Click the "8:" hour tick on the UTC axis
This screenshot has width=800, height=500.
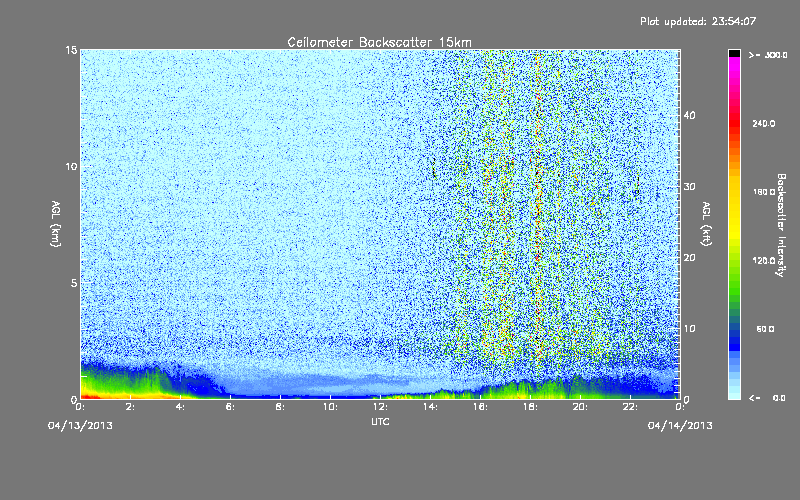[280, 407]
